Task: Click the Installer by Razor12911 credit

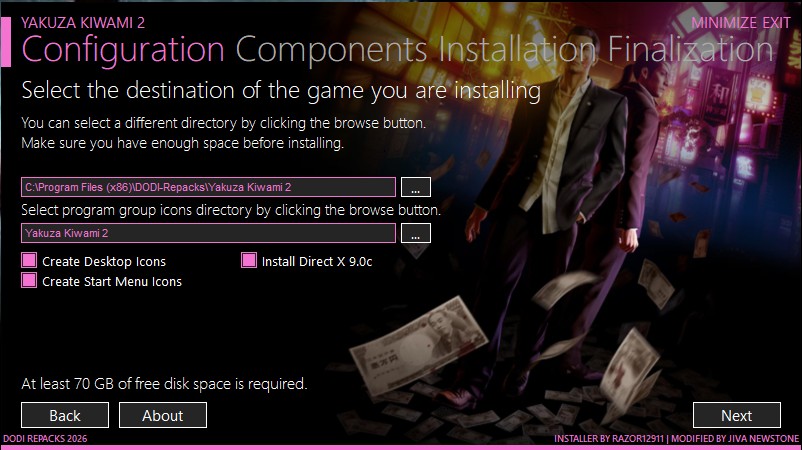Action: click(609, 439)
